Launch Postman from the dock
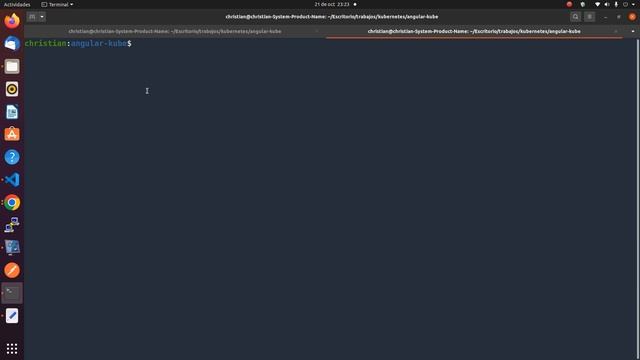Screen dimensions: 640x360 point(12,270)
